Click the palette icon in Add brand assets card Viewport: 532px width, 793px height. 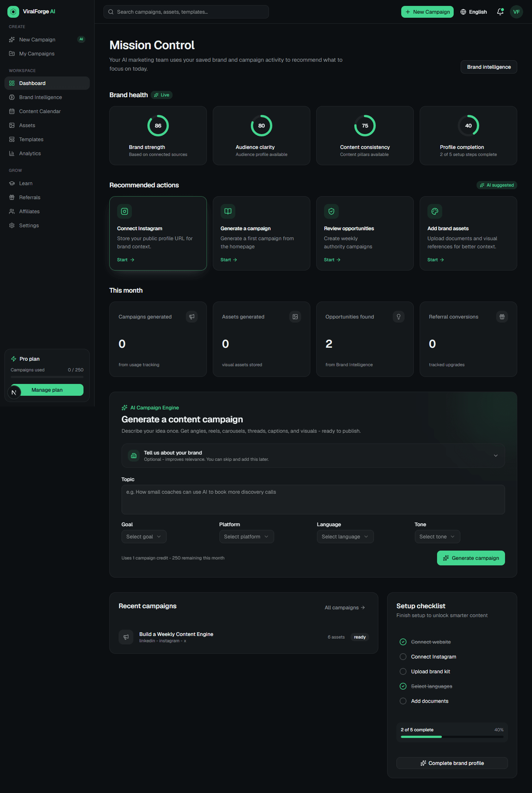(435, 211)
